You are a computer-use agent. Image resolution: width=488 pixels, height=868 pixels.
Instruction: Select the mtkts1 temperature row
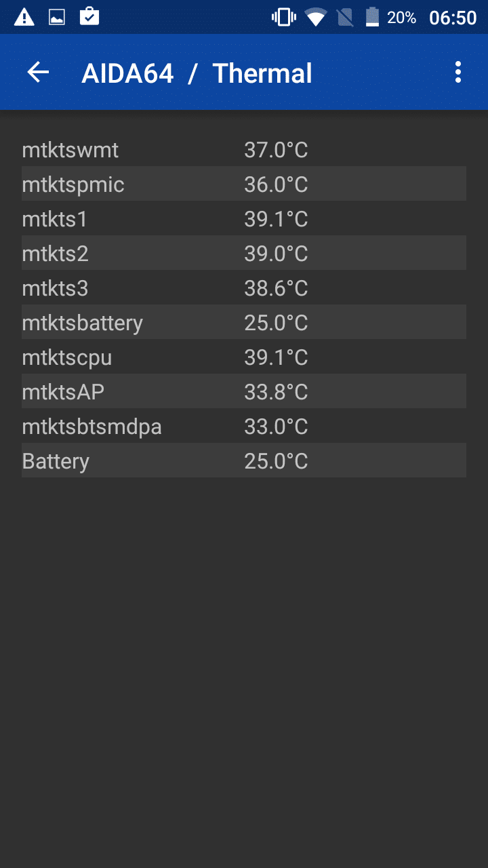click(x=244, y=218)
